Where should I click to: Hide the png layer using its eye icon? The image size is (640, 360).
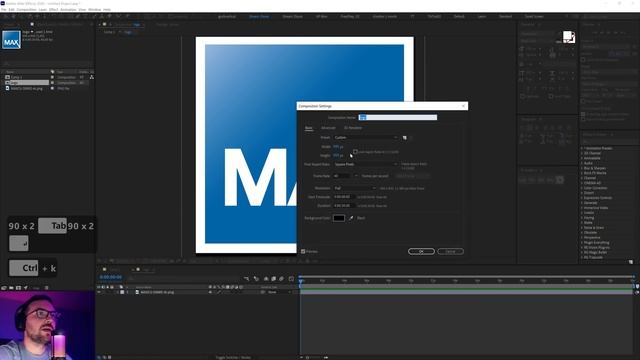(x=99, y=292)
